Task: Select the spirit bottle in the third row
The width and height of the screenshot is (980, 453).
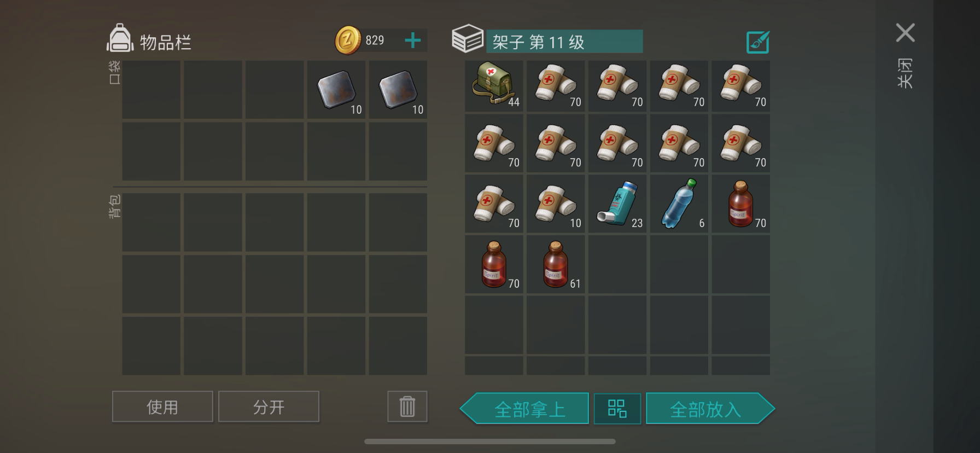Action: [740, 204]
